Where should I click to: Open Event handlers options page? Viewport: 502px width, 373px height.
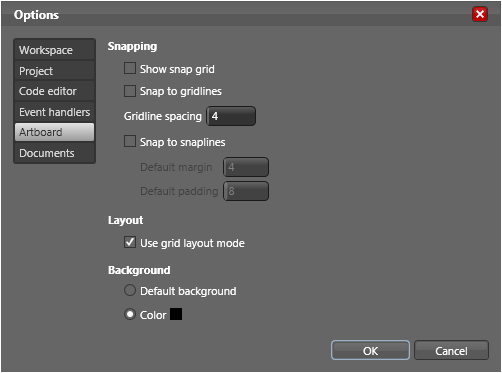[x=54, y=112]
